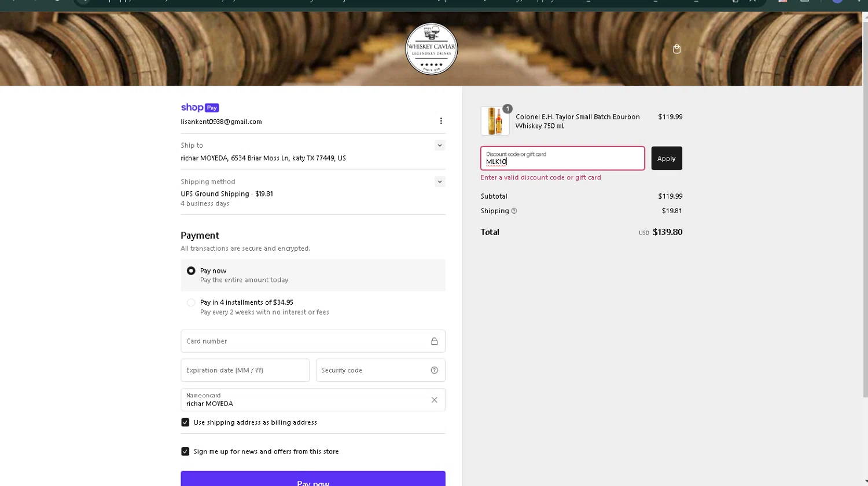This screenshot has width=868, height=486.
Task: Clear the Name on card field
Action: pos(434,400)
